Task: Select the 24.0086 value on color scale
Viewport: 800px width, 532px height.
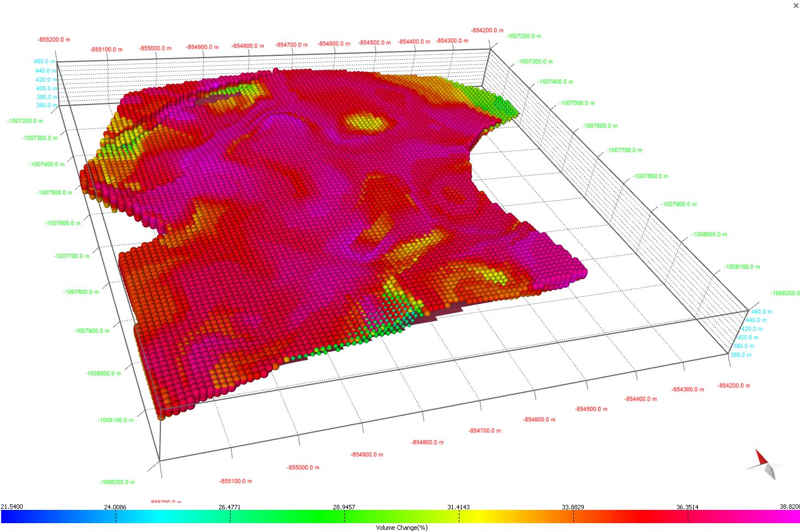Action: 115,507
